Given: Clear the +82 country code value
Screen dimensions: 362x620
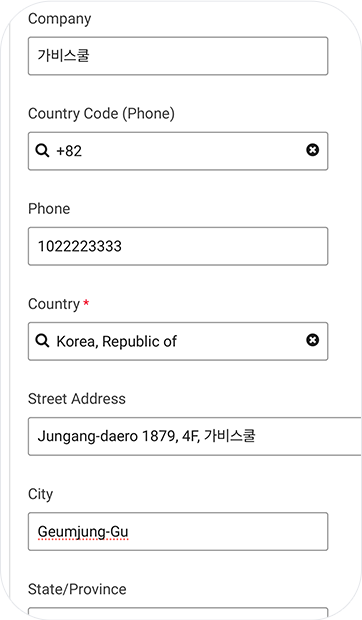Looking at the screenshot, I should point(313,150).
